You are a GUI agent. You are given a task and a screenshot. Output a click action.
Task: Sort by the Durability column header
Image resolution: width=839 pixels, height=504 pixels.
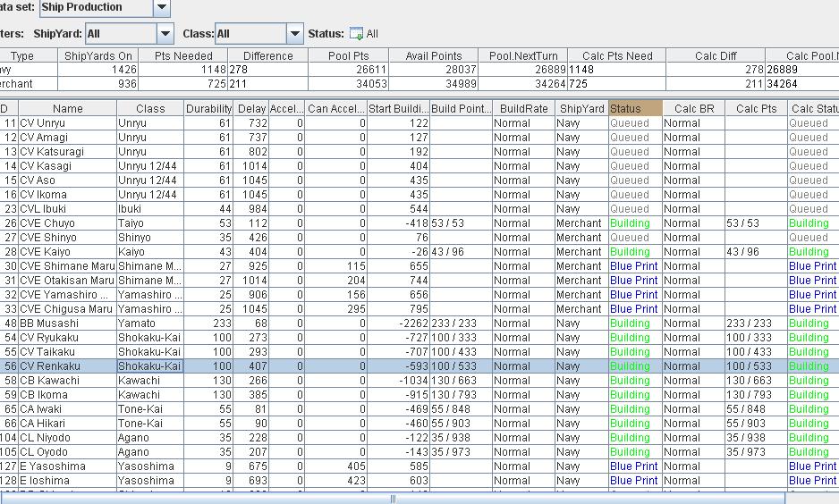pos(208,109)
